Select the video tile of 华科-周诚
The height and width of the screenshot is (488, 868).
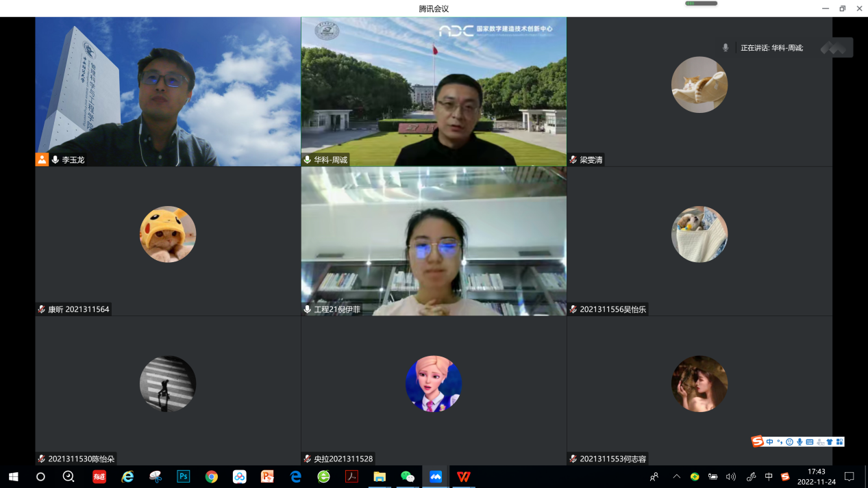pos(434,91)
